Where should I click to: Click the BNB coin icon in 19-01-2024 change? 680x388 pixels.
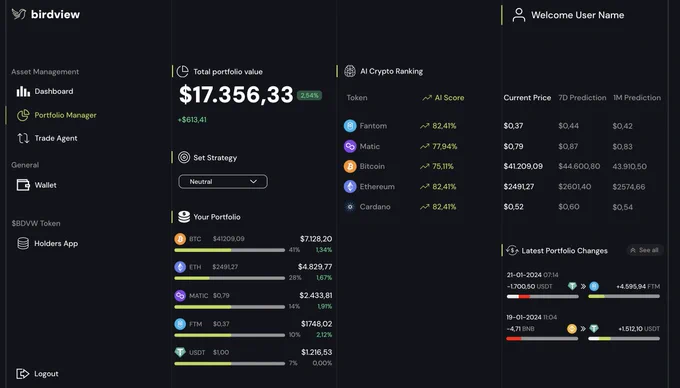(x=572, y=329)
